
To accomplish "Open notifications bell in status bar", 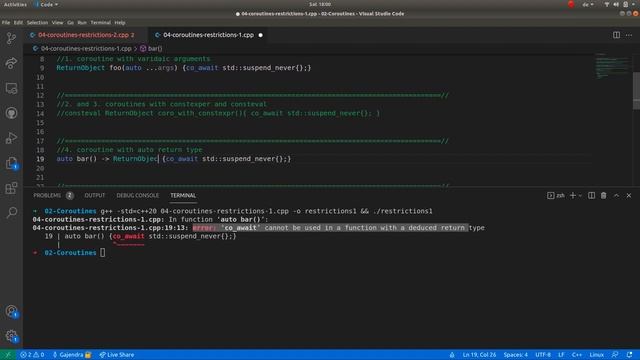I will [x=629, y=355].
